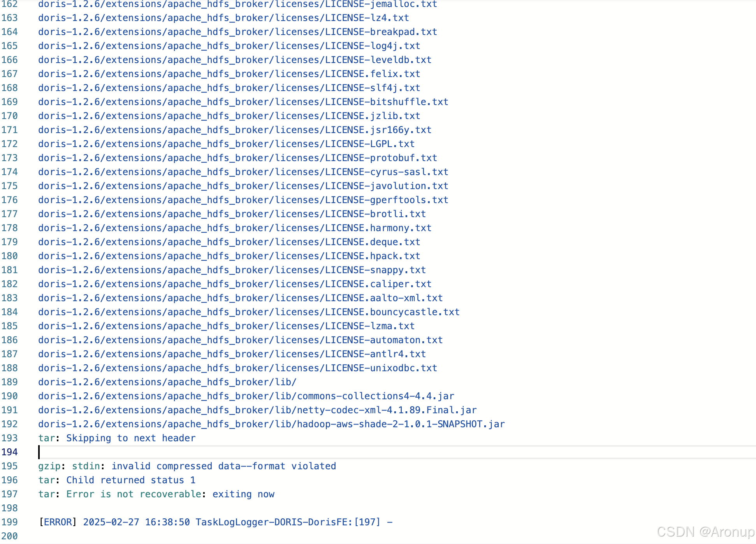Click the LICENSE-gperftools.txt path line
The height and width of the screenshot is (544, 756).
(x=243, y=200)
